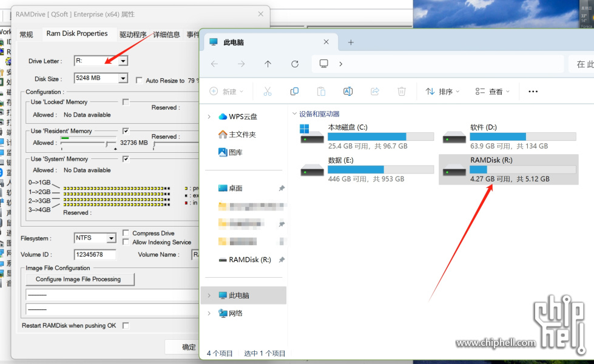The image size is (594, 364).
Task: Select the RAMDisk (R:) drive tile
Action: [x=509, y=169]
